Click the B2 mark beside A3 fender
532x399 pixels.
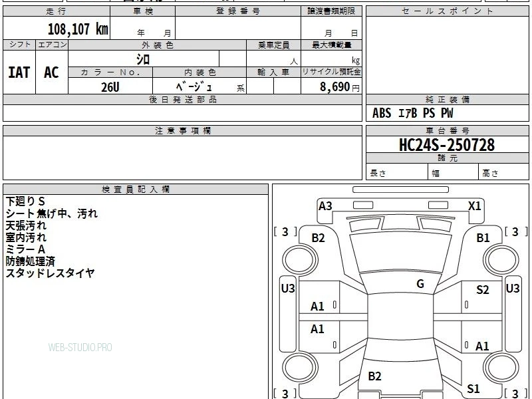319,238
